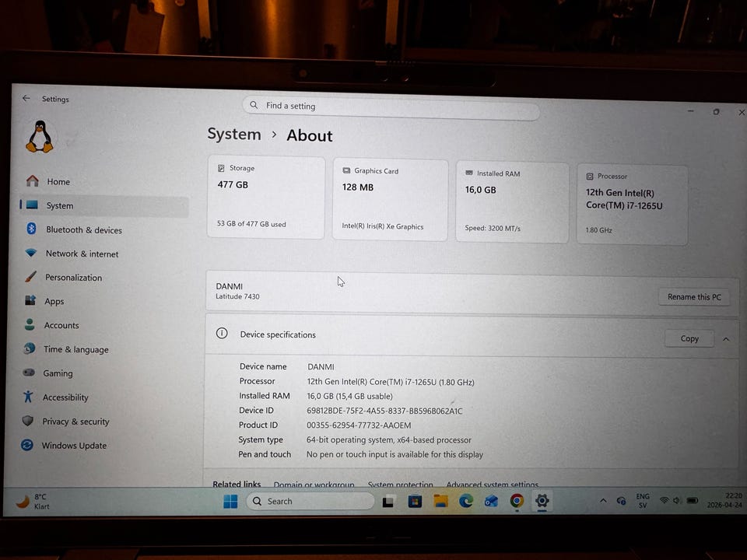The height and width of the screenshot is (560, 747).
Task: Launch Microsoft Store from the taskbar
Action: [x=415, y=501]
